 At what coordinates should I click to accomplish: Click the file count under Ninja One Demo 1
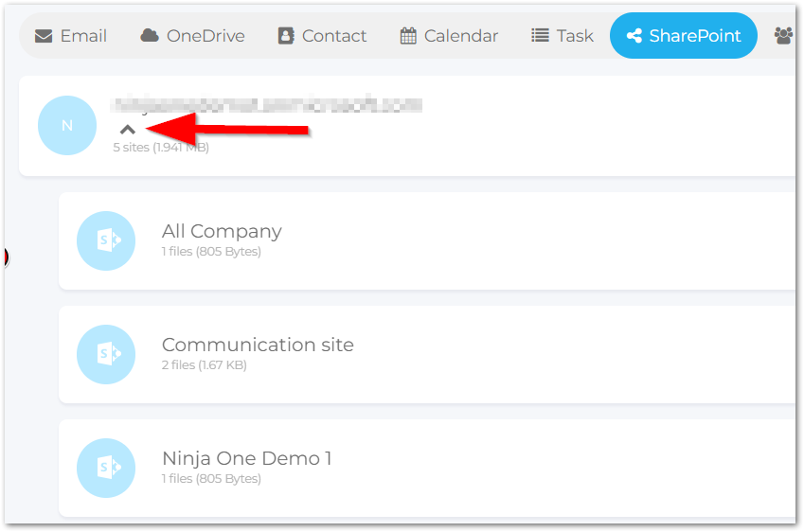pos(211,479)
